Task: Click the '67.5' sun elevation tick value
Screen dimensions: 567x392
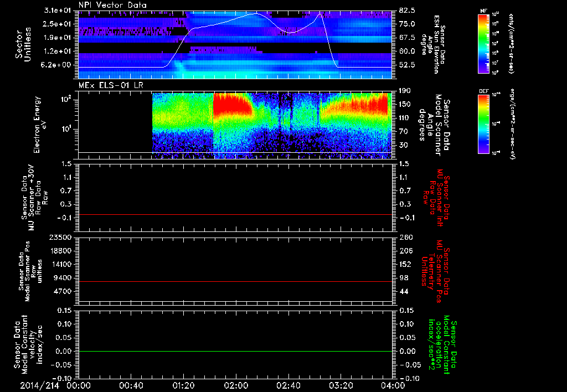Action: pyautogui.click(x=407, y=38)
